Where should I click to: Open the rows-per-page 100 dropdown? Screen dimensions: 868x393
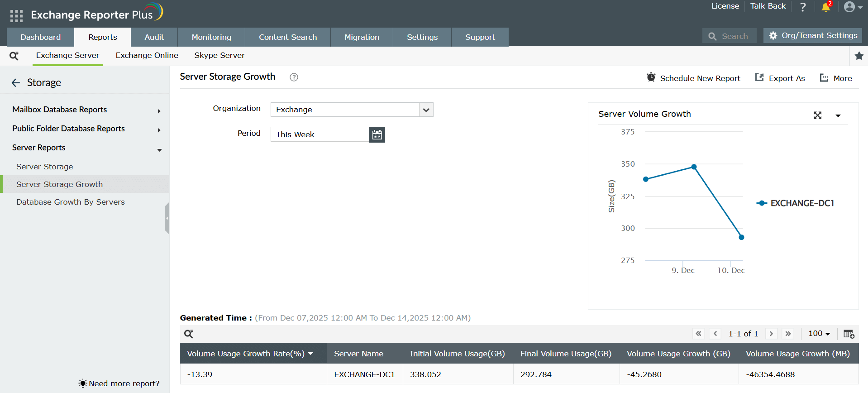pyautogui.click(x=819, y=334)
